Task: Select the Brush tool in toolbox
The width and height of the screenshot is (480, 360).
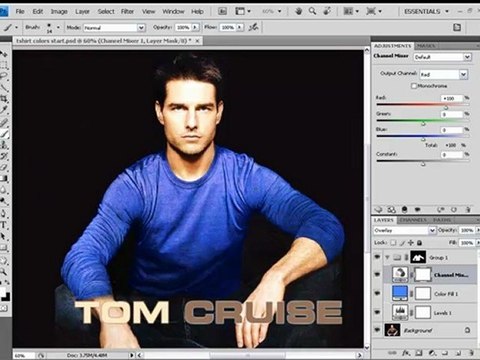Action: point(4,133)
